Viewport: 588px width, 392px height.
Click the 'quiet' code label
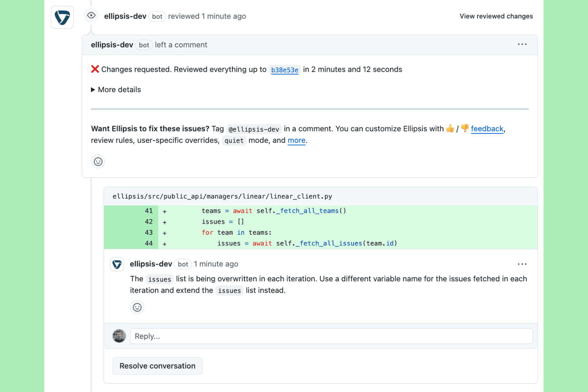tap(234, 141)
